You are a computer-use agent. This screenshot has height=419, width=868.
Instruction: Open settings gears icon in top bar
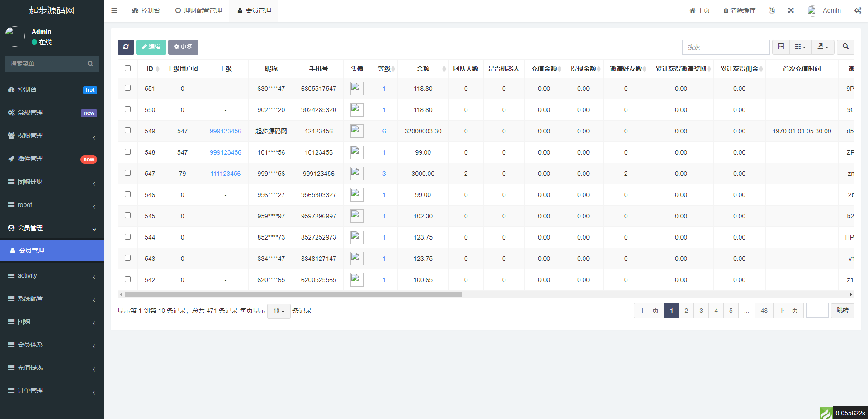[858, 10]
